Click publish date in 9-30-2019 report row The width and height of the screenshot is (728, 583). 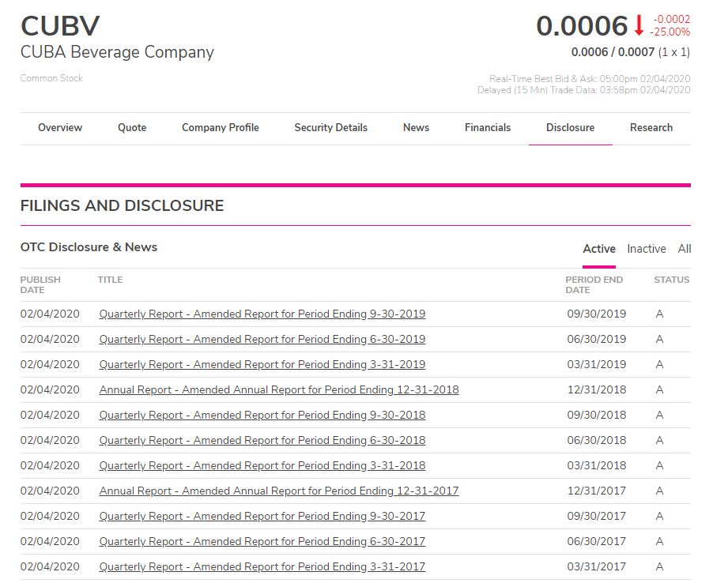(50, 314)
